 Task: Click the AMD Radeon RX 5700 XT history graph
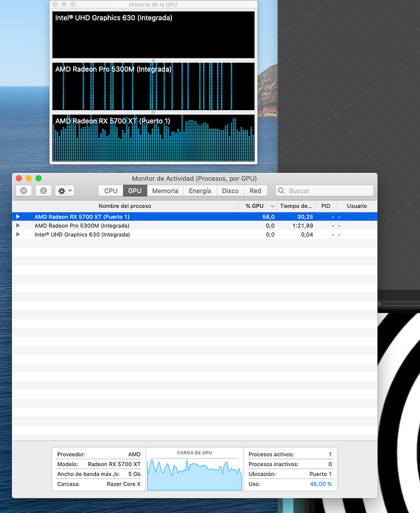153,138
